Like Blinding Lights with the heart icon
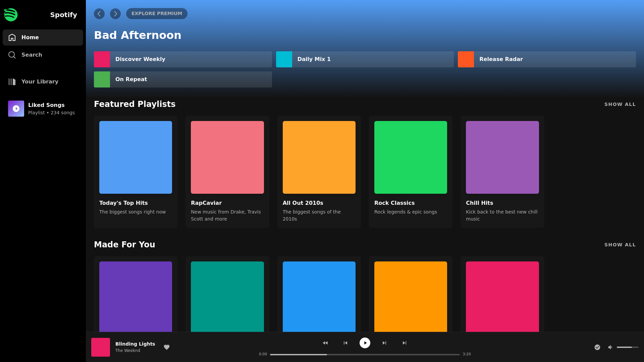644x362 pixels. [167, 347]
